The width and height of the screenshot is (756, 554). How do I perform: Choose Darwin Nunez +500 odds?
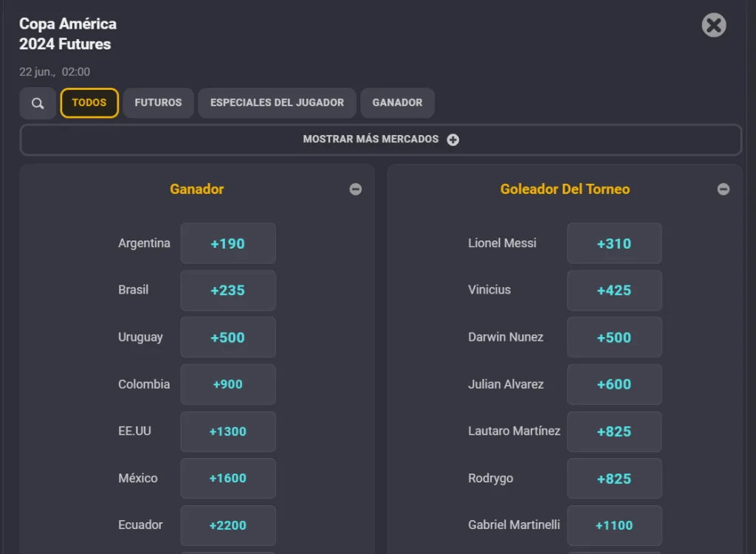614,337
